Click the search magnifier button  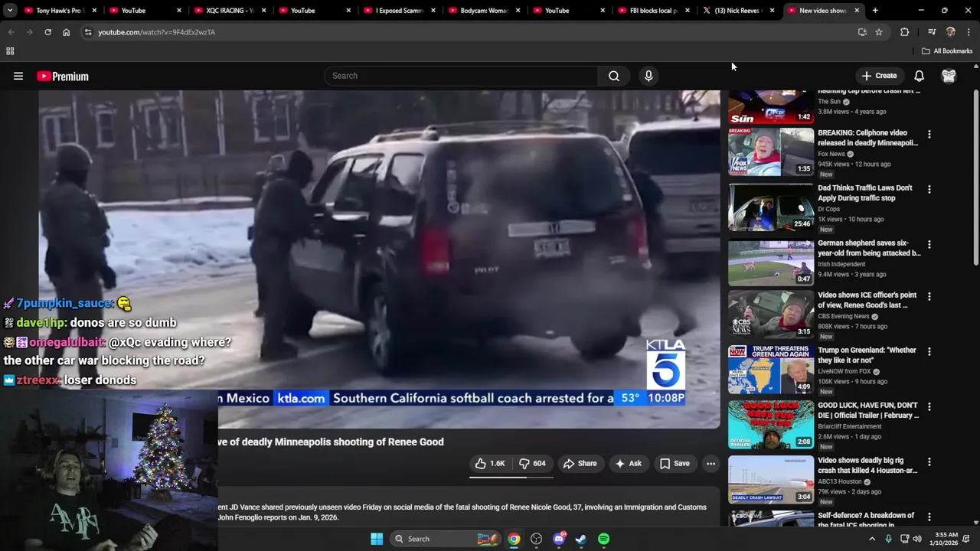click(x=613, y=76)
